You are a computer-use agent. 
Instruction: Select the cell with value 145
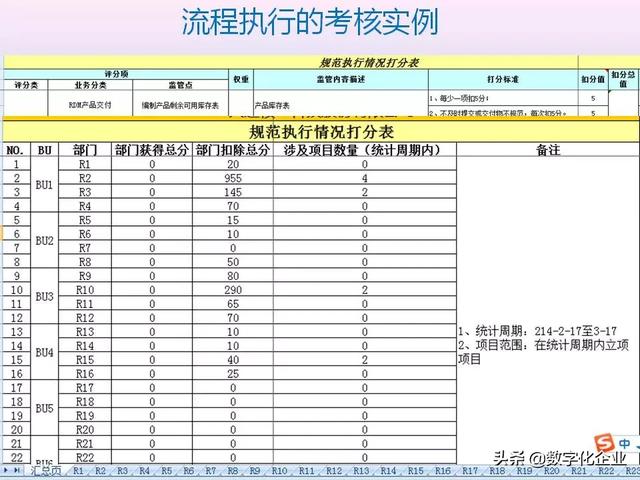tap(233, 192)
